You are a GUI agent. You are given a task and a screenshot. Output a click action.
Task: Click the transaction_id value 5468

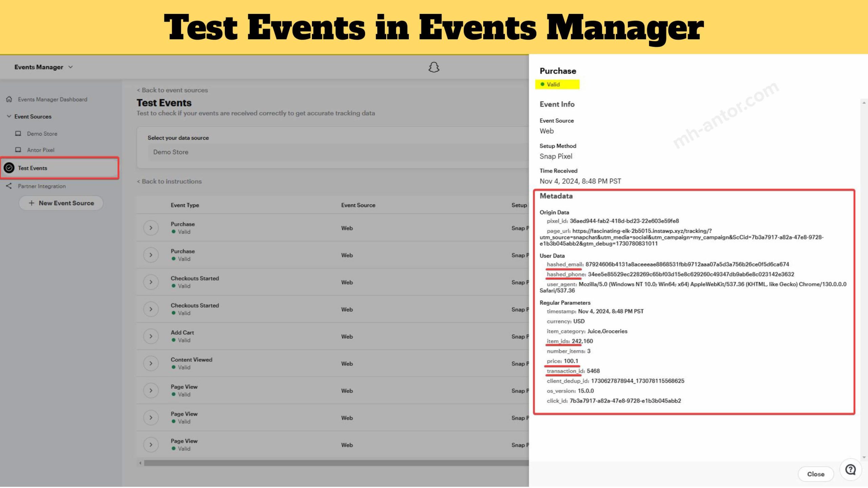click(x=593, y=371)
